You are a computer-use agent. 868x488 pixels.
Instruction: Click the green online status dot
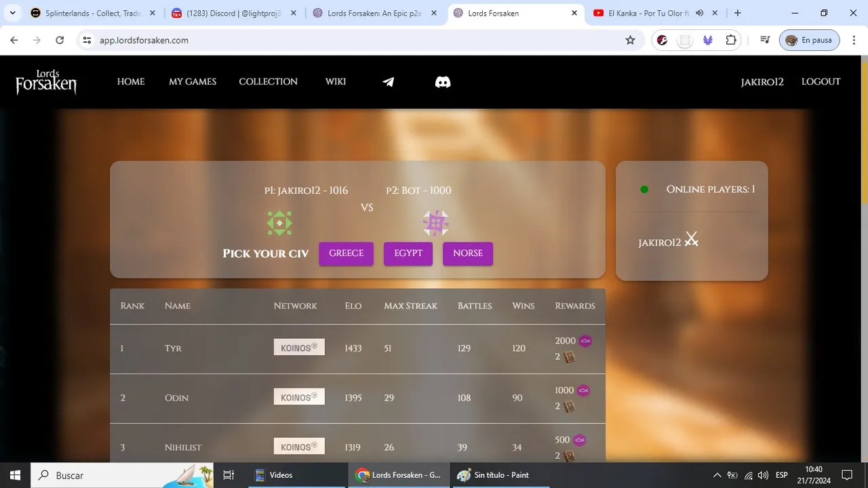point(644,190)
